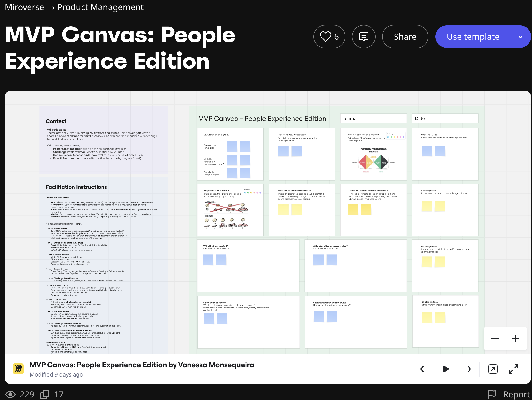Like the template with heart button

pos(329,37)
